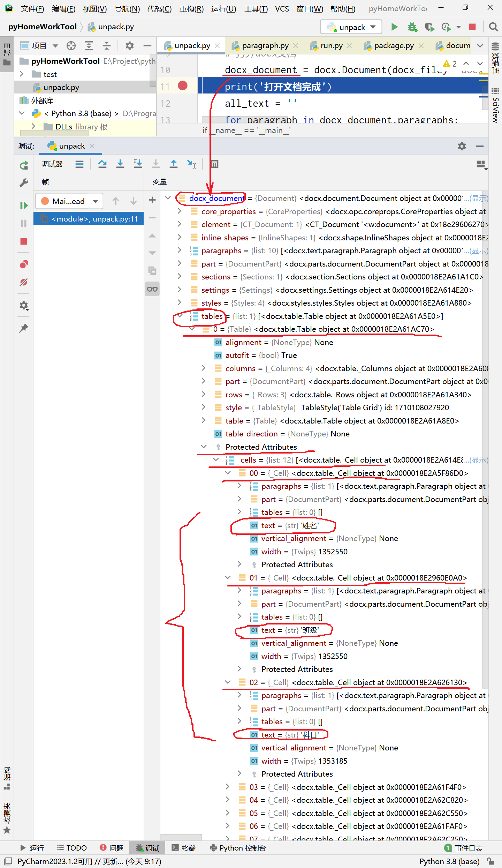Open unpack run configuration dropdown
The width and height of the screenshot is (502, 868).
(x=351, y=27)
